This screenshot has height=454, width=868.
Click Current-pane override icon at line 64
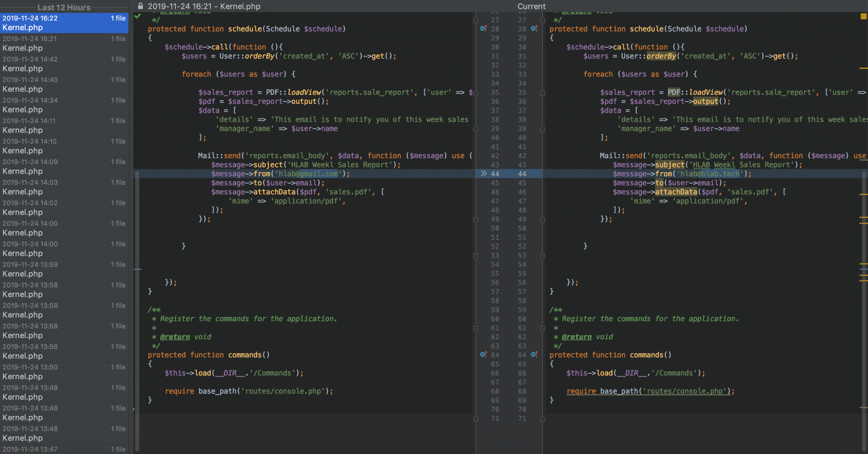tap(534, 355)
